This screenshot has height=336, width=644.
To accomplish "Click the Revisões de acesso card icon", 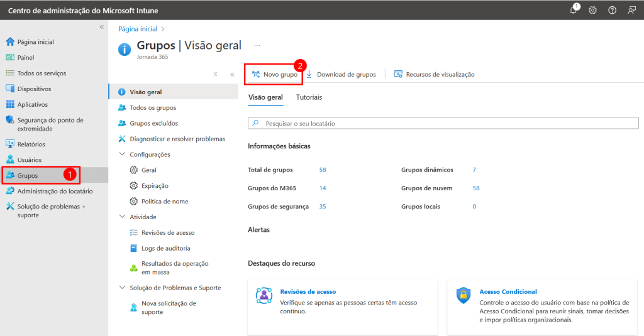I will [264, 296].
